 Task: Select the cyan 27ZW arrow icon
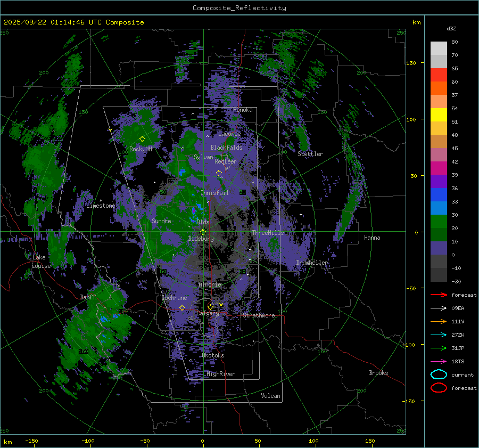click(x=439, y=335)
